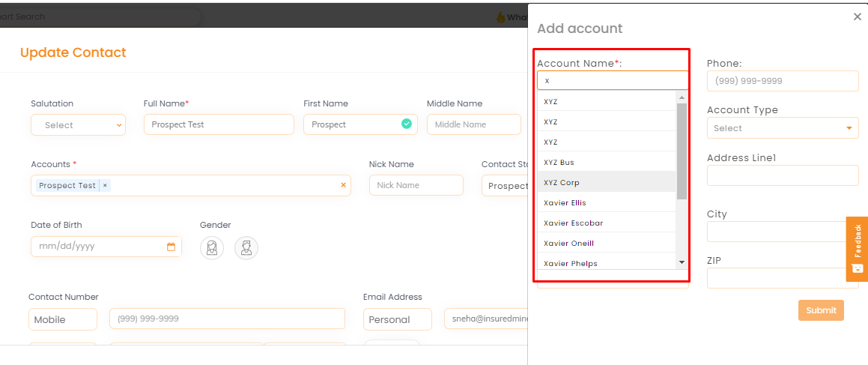Remove the Prospect Test account tag
This screenshot has height=365, width=868.
pyautogui.click(x=105, y=186)
